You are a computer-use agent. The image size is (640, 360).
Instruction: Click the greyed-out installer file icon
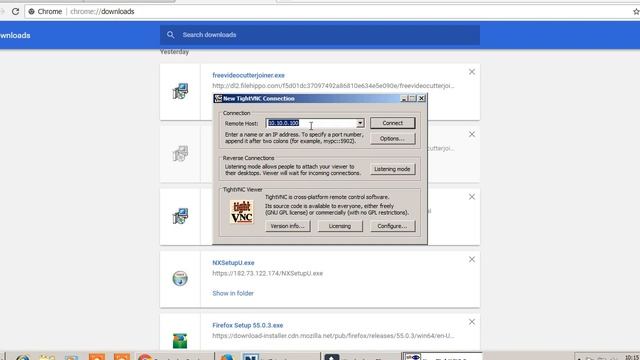(x=180, y=153)
